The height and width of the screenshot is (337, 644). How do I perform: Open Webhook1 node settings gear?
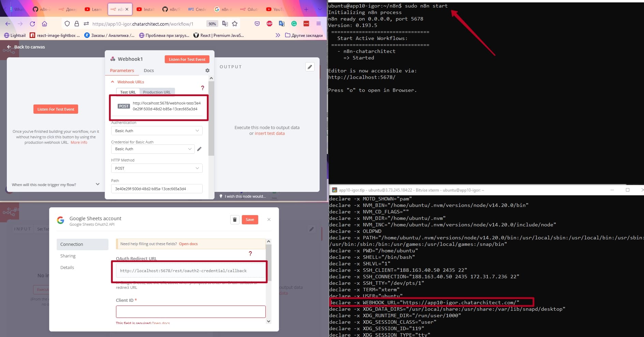(x=207, y=70)
